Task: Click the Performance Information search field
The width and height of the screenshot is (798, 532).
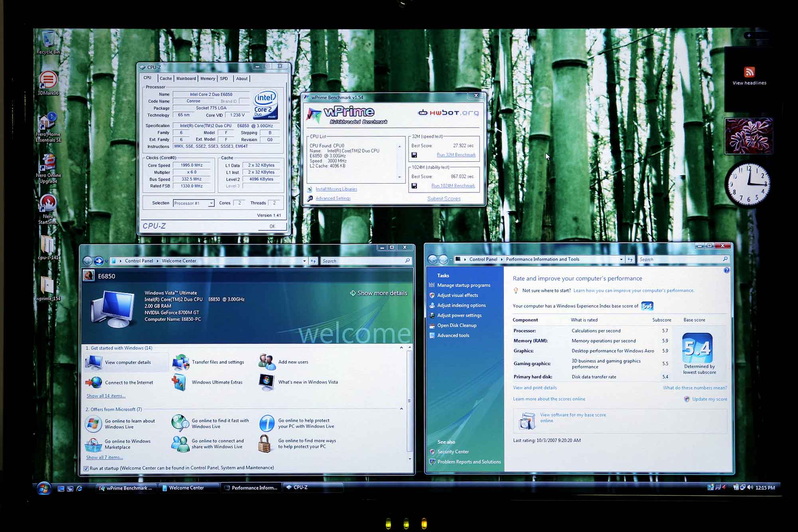Action: click(683, 259)
